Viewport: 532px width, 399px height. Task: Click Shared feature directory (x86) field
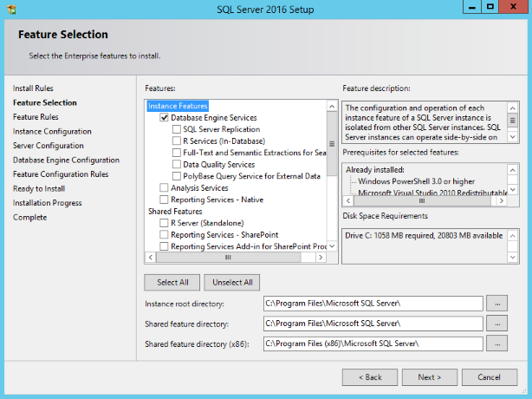(373, 343)
